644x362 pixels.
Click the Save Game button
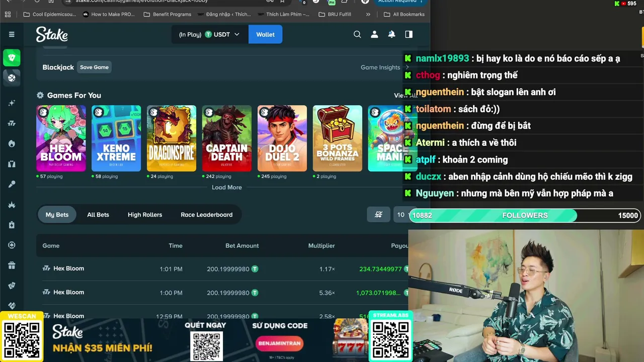(94, 67)
